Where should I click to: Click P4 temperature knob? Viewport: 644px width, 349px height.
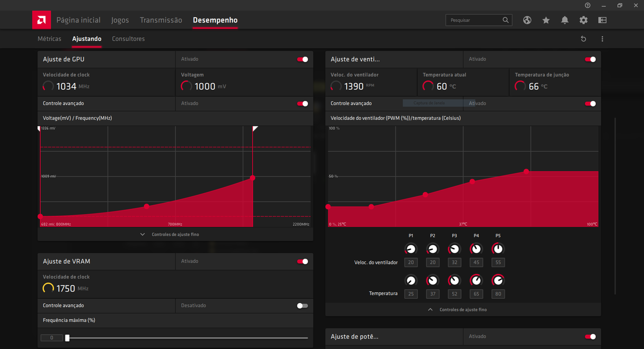[x=476, y=280]
